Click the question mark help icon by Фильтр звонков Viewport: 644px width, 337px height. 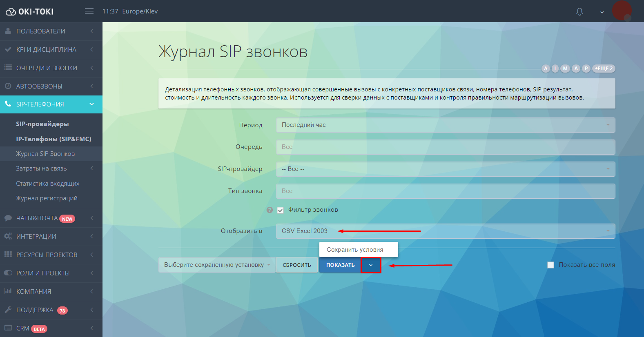(270, 210)
